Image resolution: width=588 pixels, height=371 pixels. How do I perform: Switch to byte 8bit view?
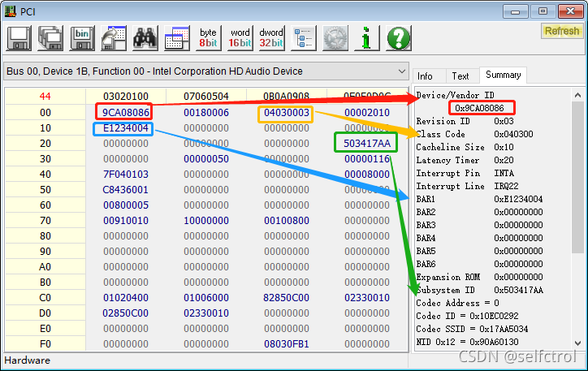tap(208, 38)
